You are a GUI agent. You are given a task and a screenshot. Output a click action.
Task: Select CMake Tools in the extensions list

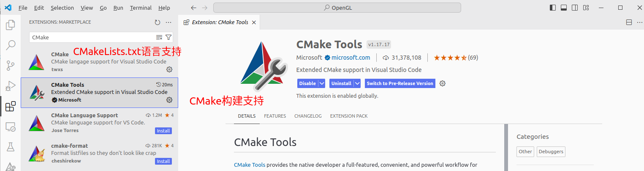[99, 93]
